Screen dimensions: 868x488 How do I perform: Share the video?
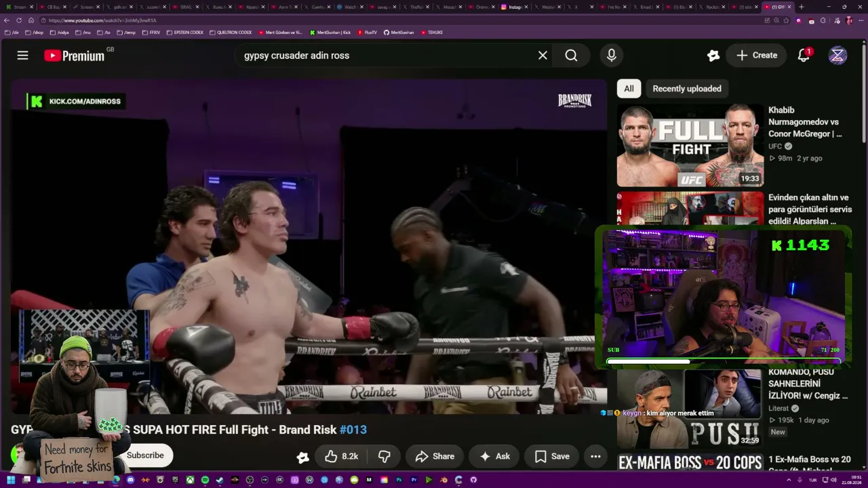point(435,456)
